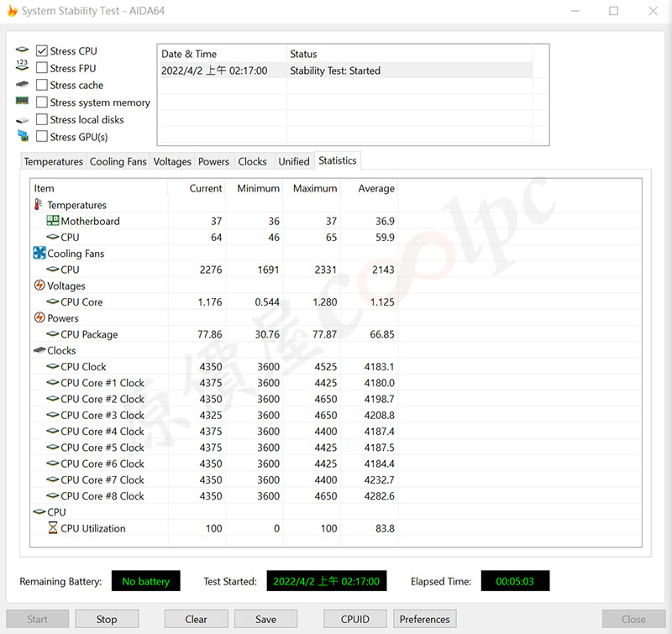This screenshot has height=634, width=672.
Task: Click the thermometer icon beside Temperatures
Action: click(x=39, y=204)
